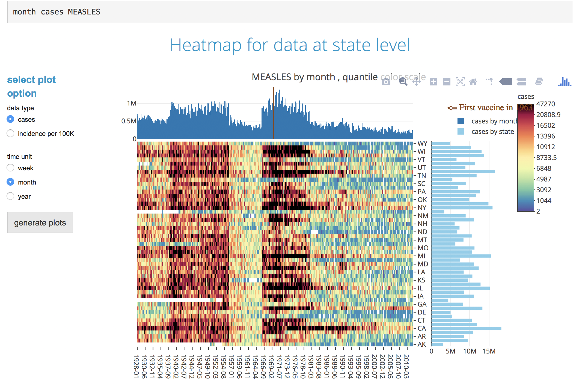Select the Pan arrows tool
576x392 pixels.
pos(417,82)
